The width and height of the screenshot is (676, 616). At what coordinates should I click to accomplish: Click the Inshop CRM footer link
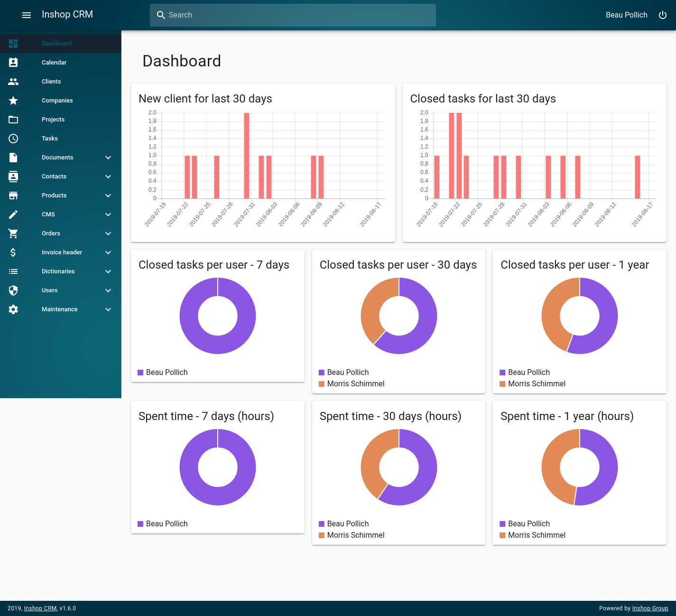(x=40, y=608)
